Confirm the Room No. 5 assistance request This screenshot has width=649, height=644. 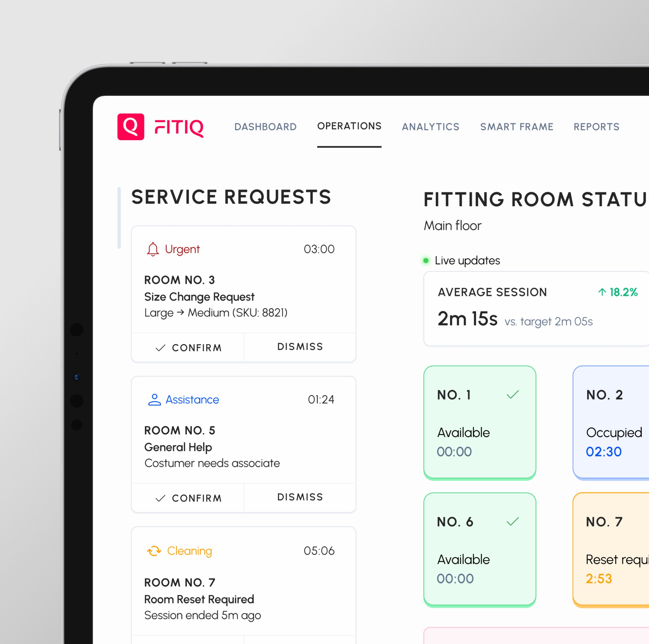(188, 498)
